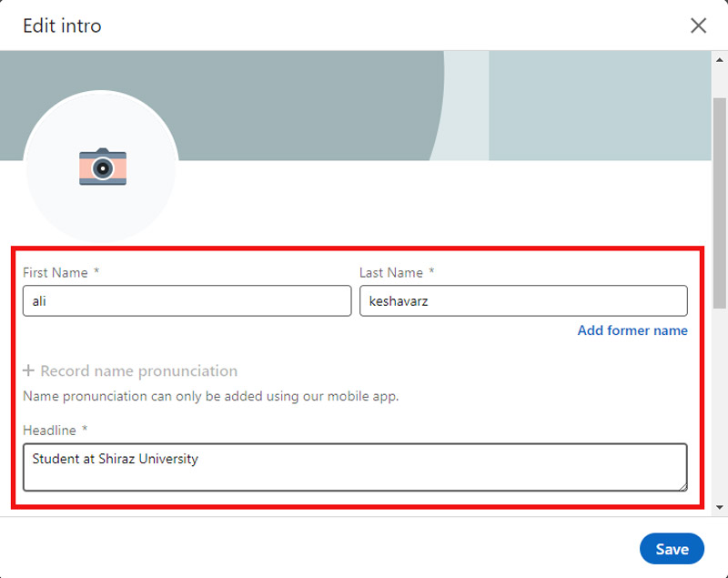Focus the Last Name field containing keshavarz
728x578 pixels.
(523, 301)
